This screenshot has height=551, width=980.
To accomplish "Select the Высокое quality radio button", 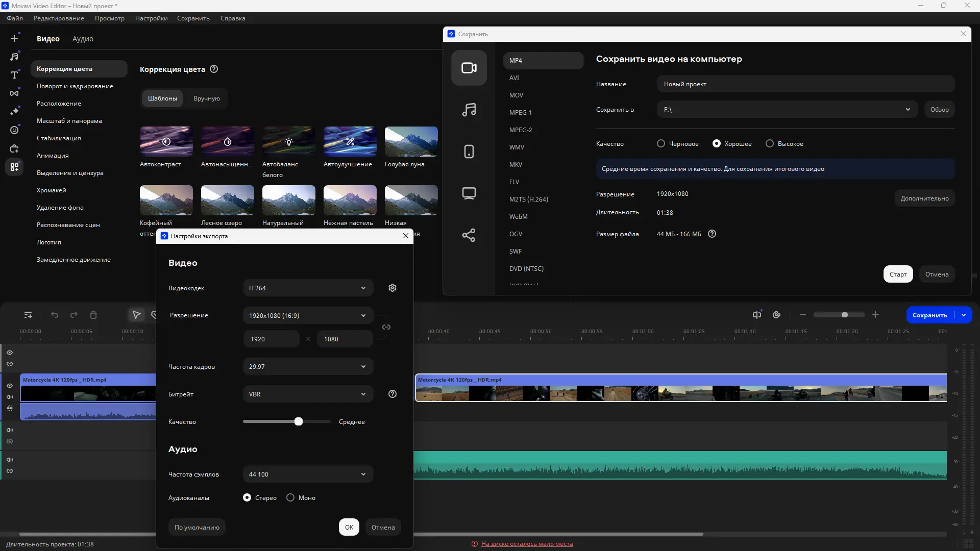I will [770, 143].
